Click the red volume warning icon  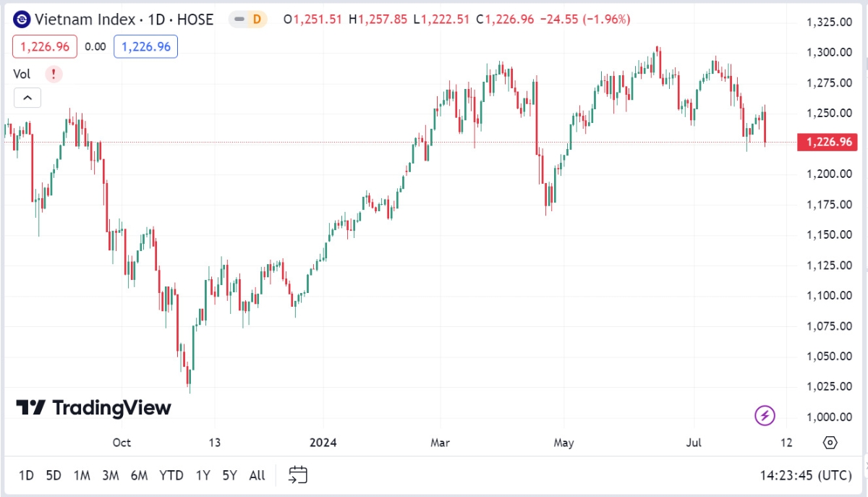pyautogui.click(x=54, y=74)
